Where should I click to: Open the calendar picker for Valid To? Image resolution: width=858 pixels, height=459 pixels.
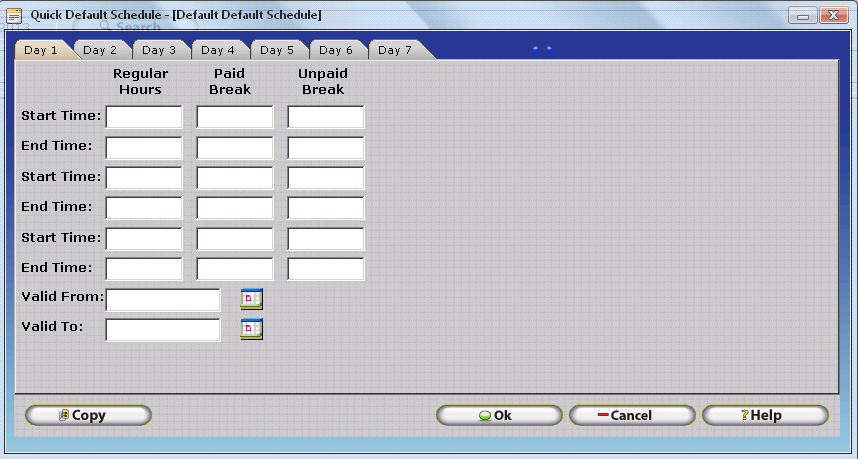tap(251, 328)
